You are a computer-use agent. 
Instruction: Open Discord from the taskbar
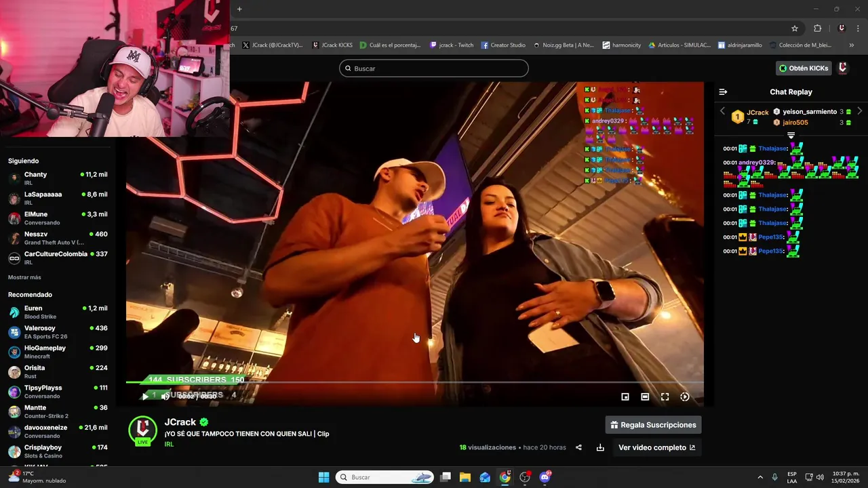click(545, 477)
